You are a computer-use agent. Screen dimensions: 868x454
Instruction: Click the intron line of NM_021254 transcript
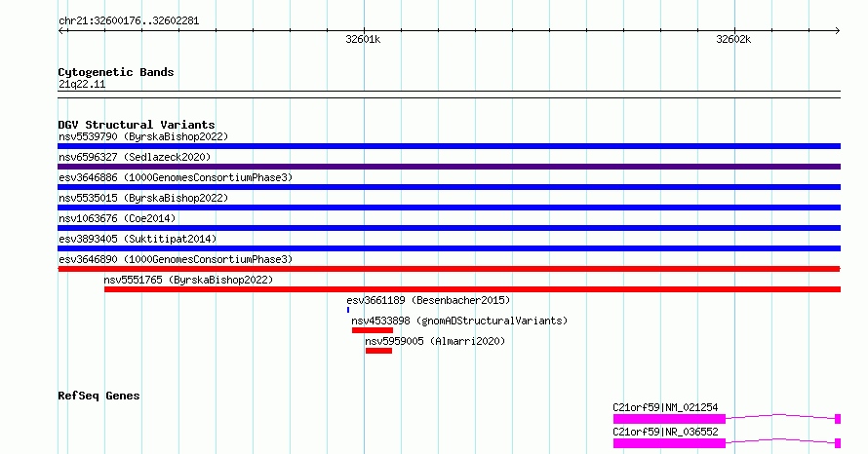pos(780,416)
